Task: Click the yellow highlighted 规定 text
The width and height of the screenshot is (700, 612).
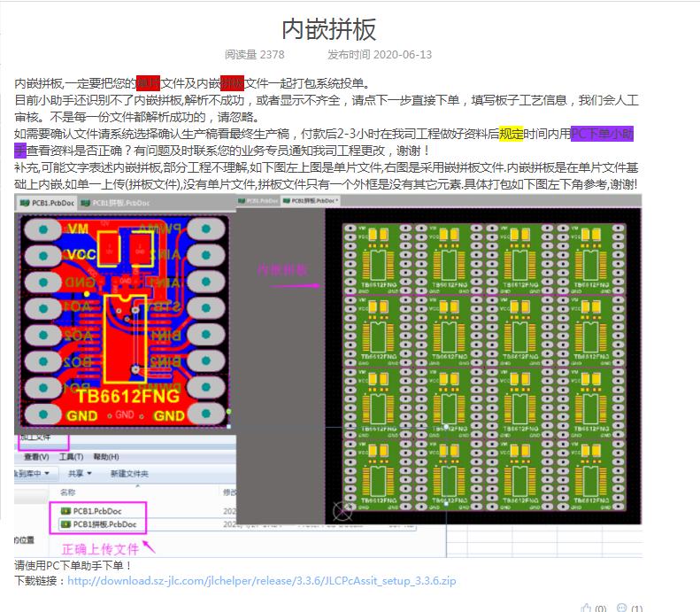Action: pos(511,134)
